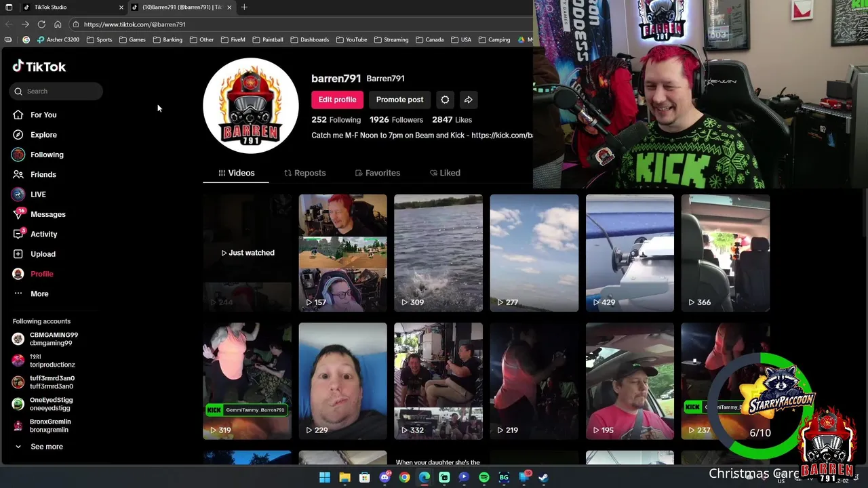The width and height of the screenshot is (868, 488).
Task: Open Discord from the taskbar
Action: (x=384, y=477)
